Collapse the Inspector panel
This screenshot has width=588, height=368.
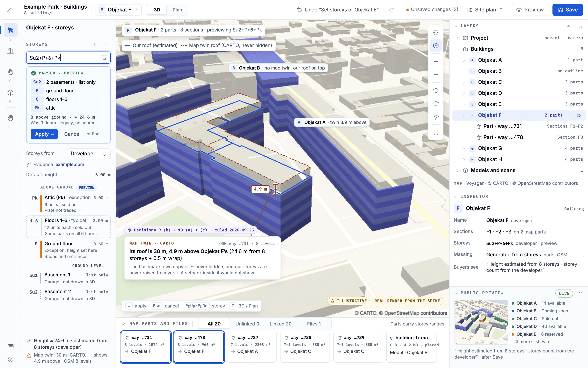[456, 197]
